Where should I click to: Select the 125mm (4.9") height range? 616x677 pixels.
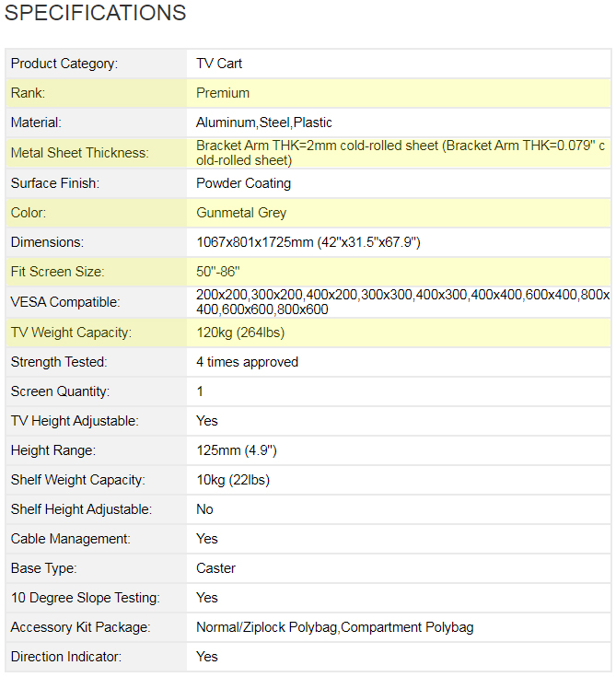237,450
